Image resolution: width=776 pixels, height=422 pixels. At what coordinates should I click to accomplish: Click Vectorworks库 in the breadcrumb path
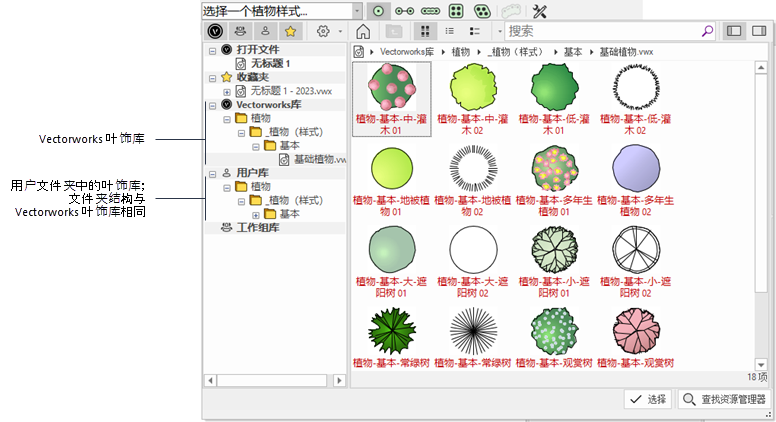pos(407,51)
